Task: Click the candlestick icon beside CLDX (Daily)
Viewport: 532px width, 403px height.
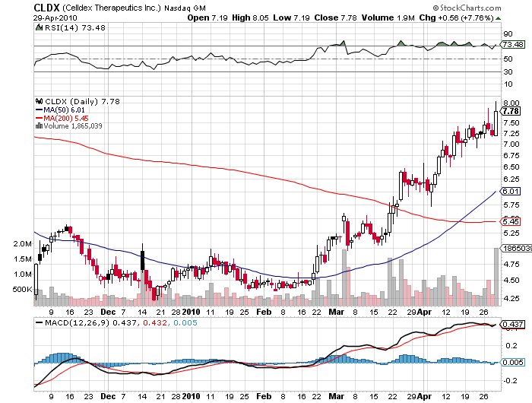Action: (39, 101)
